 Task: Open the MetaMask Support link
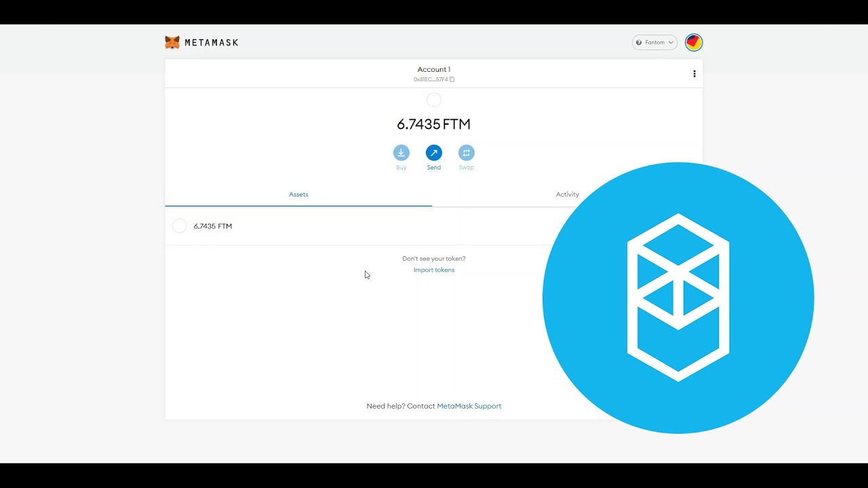point(469,406)
